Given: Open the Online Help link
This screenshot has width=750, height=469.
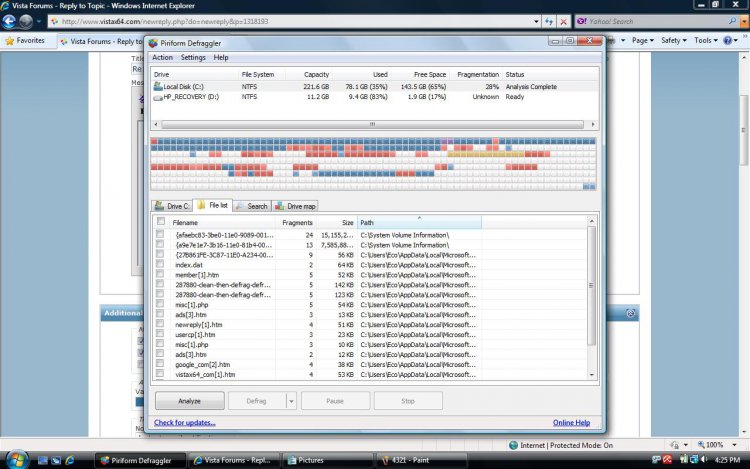Looking at the screenshot, I should (571, 423).
